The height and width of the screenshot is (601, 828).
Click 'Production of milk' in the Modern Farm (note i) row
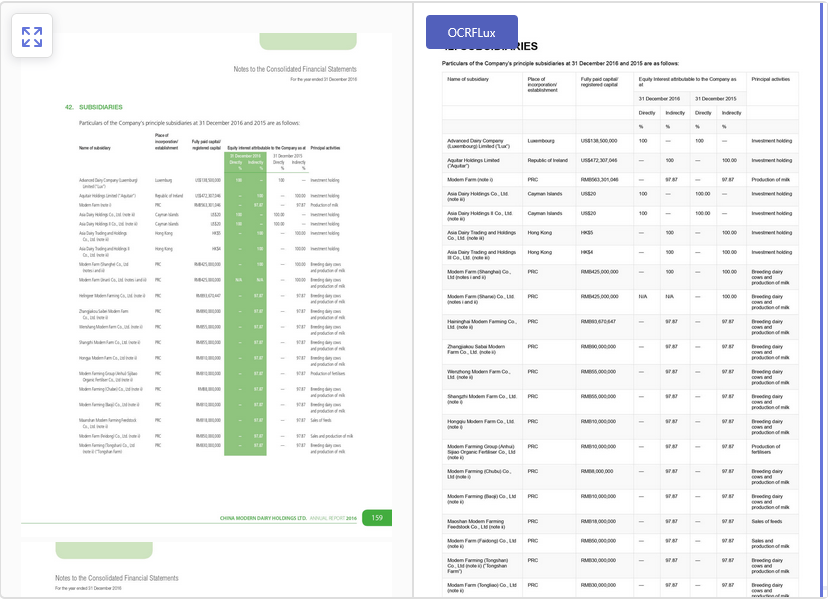coord(771,180)
